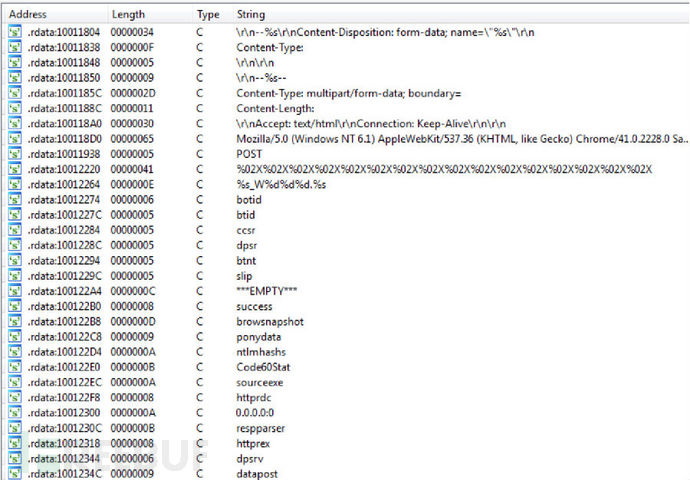This screenshot has width=690, height=480.
Task: Click the Type column header
Action: click(208, 15)
